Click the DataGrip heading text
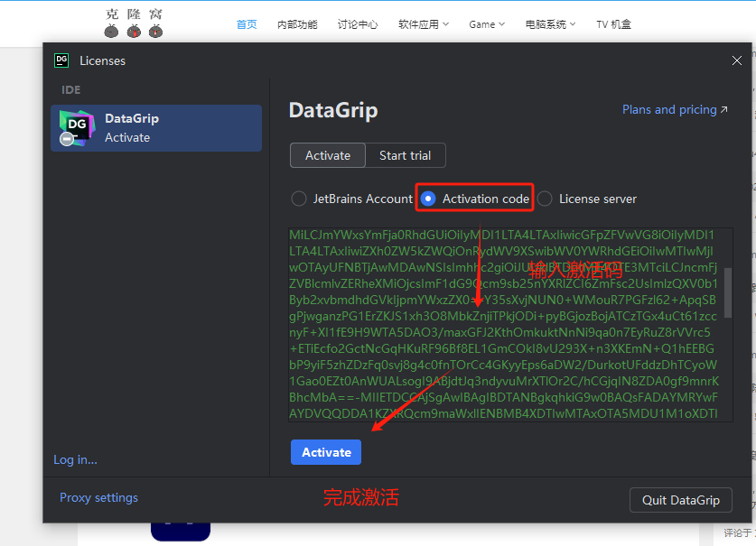This screenshot has height=546, width=756. tap(333, 110)
